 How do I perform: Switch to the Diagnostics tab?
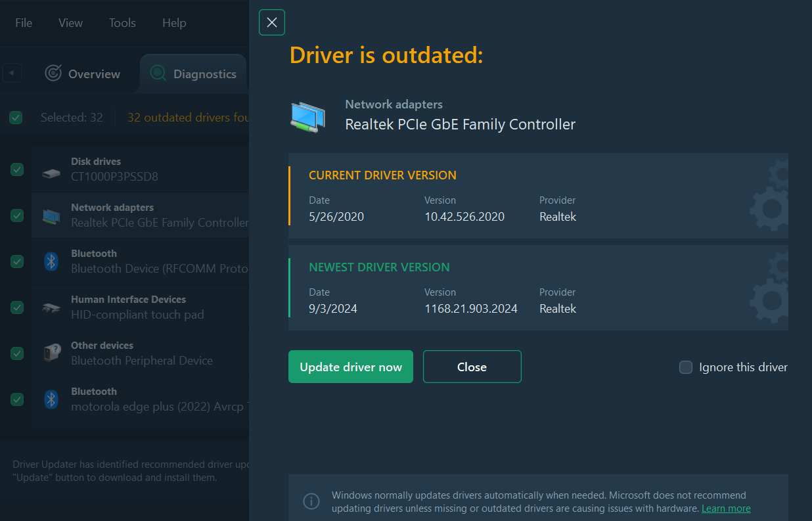click(x=193, y=74)
